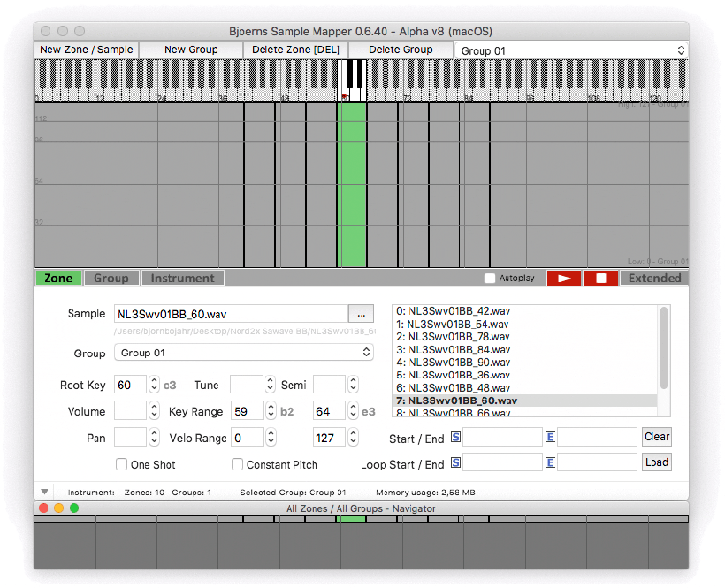
Task: Adjust the Pan stepper
Action: 154,437
